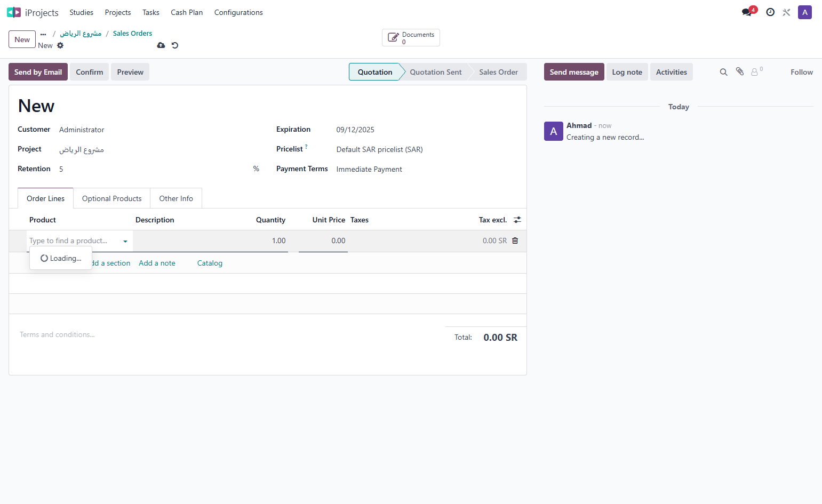Open the Expiration date picker
The height and width of the screenshot is (504, 822).
pos(427,130)
